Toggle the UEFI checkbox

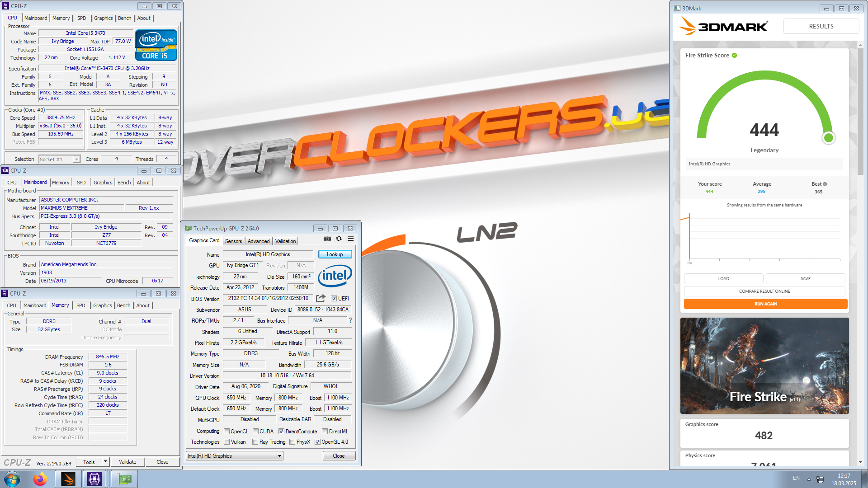click(x=334, y=299)
